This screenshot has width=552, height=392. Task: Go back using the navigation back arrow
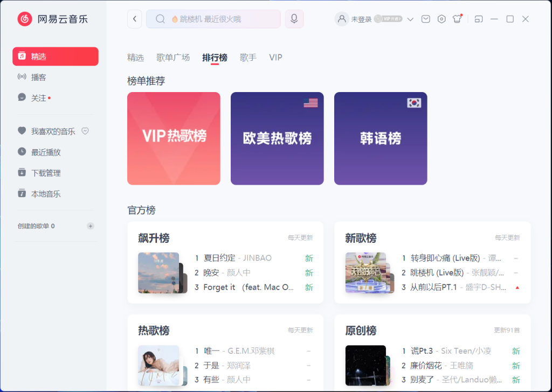coord(134,18)
